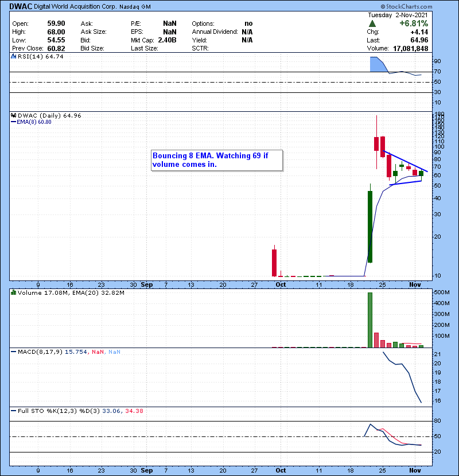The width and height of the screenshot is (459, 476).
Task: Click the Digital World Acquisition Corp. title
Action: (75, 6)
